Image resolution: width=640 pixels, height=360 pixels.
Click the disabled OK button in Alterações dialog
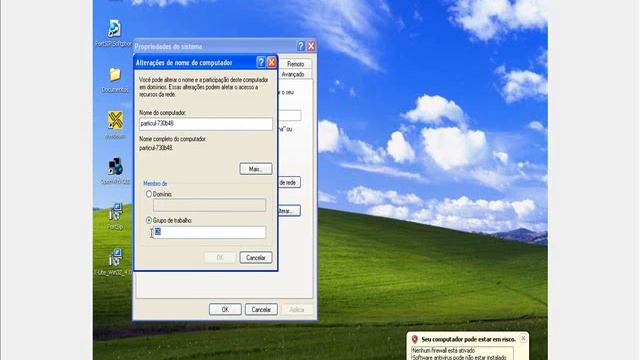pos(220,258)
